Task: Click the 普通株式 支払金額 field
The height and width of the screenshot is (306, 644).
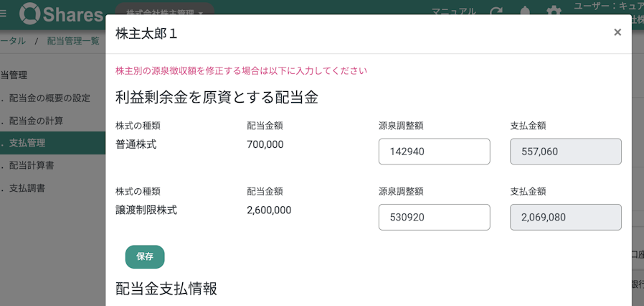Action: pyautogui.click(x=566, y=152)
